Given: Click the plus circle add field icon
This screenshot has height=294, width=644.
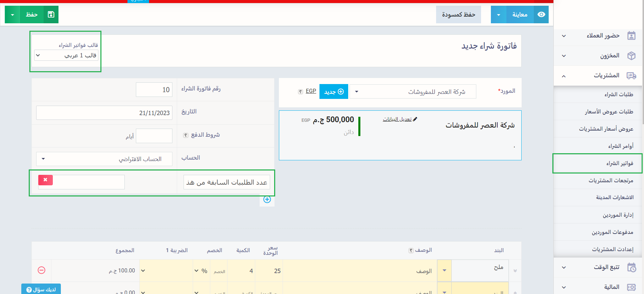Looking at the screenshot, I should [x=267, y=199].
